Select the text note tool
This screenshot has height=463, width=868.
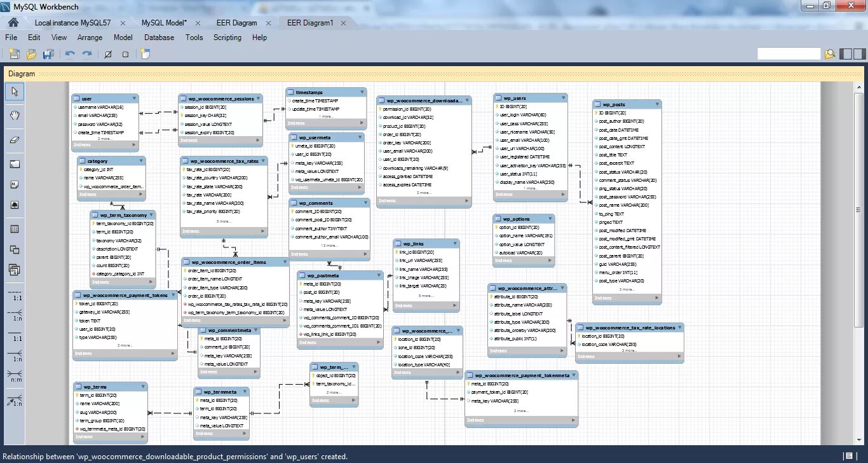click(x=15, y=184)
